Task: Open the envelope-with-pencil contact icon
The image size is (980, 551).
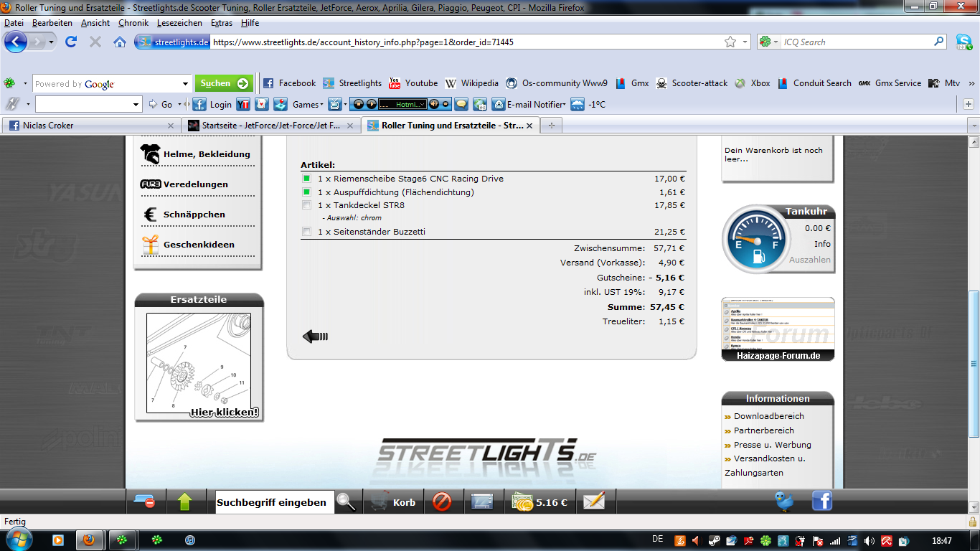Action: point(594,501)
